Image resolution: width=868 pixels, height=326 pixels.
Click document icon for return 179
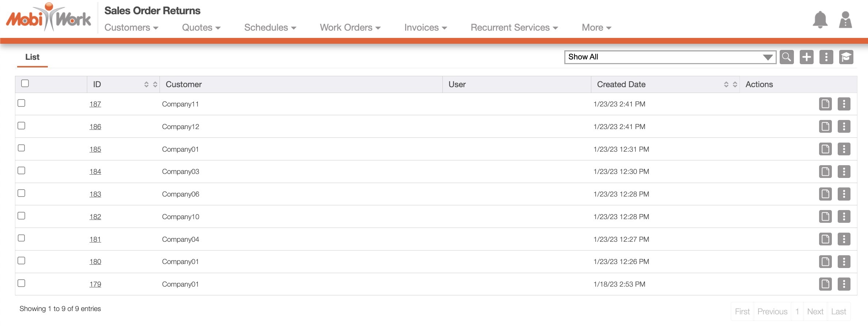[825, 284]
